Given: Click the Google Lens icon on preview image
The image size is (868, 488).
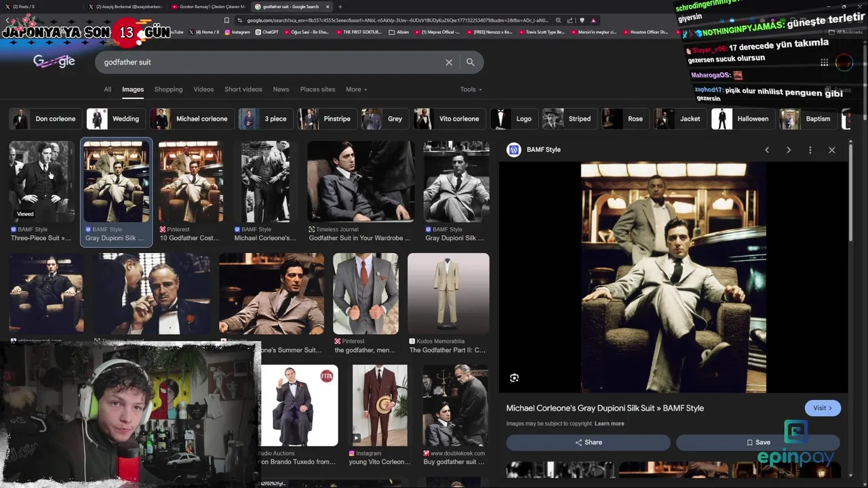Looking at the screenshot, I should (x=515, y=378).
